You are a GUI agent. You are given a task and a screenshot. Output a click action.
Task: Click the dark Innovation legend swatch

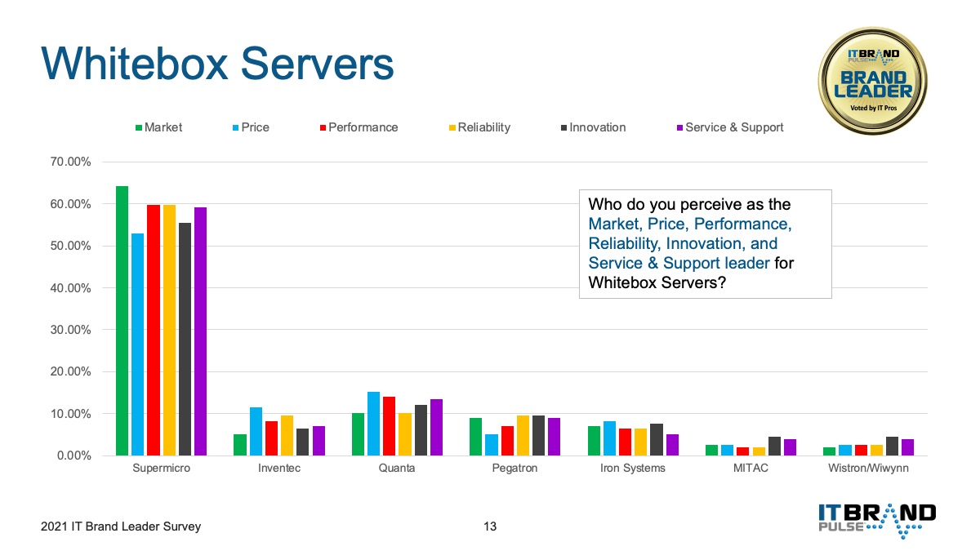(563, 128)
